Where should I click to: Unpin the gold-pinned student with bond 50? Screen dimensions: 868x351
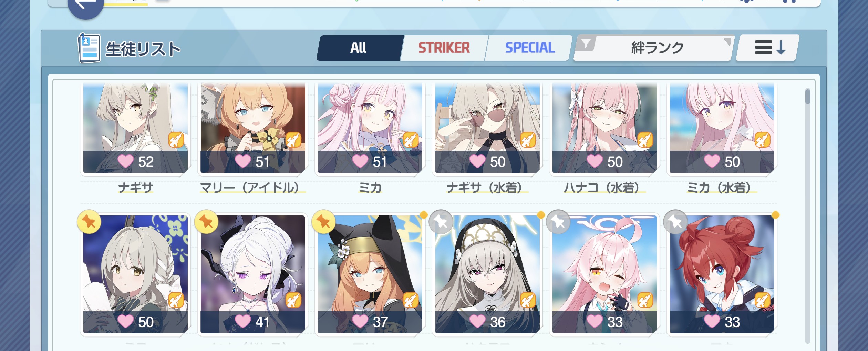89,222
